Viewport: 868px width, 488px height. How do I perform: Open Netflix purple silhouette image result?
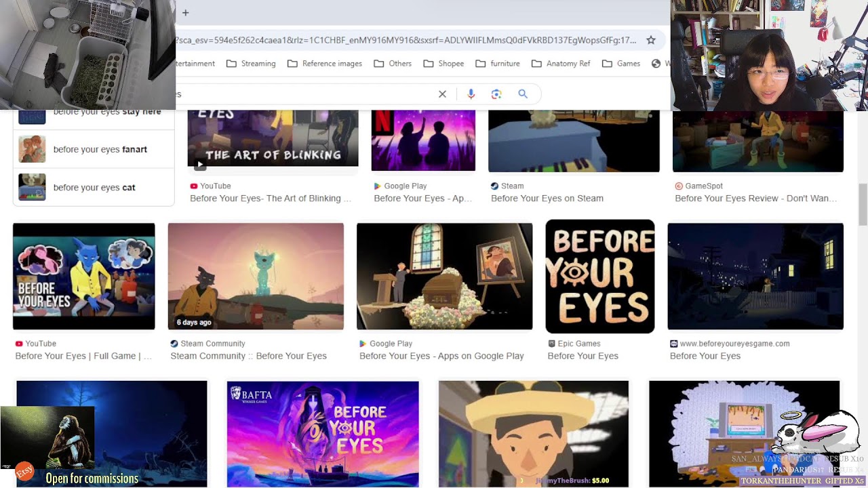[423, 140]
